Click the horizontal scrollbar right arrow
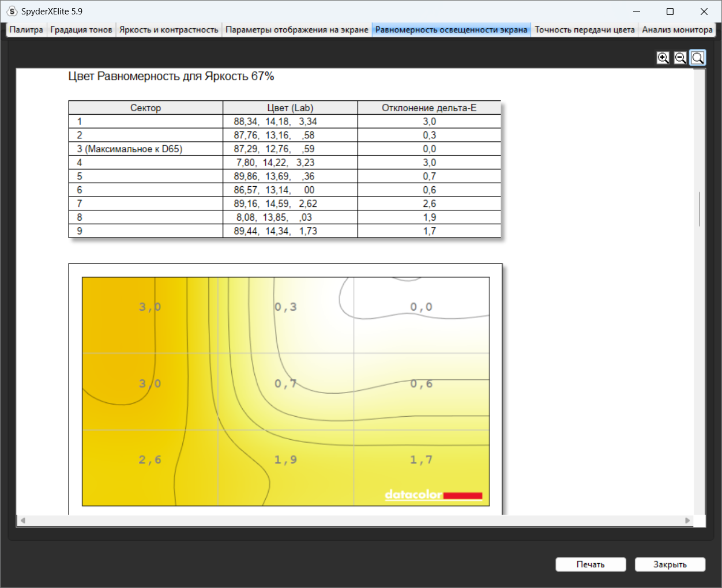Screen dimensions: 722x588 point(687,520)
